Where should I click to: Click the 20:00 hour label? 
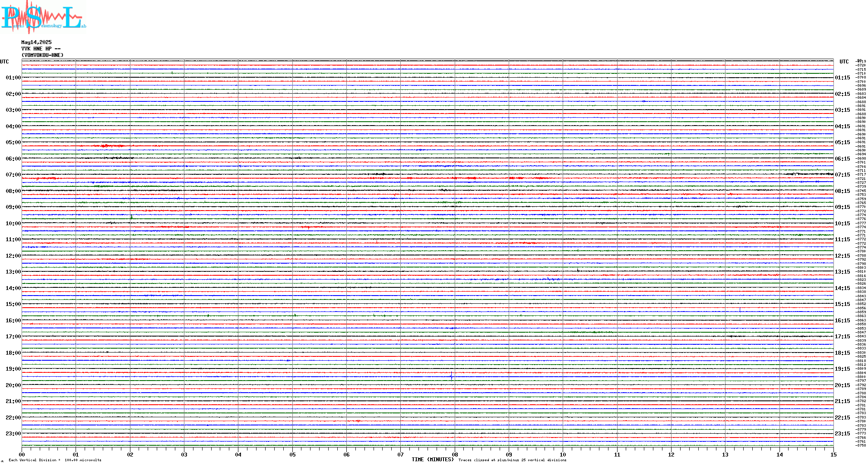tap(13, 385)
